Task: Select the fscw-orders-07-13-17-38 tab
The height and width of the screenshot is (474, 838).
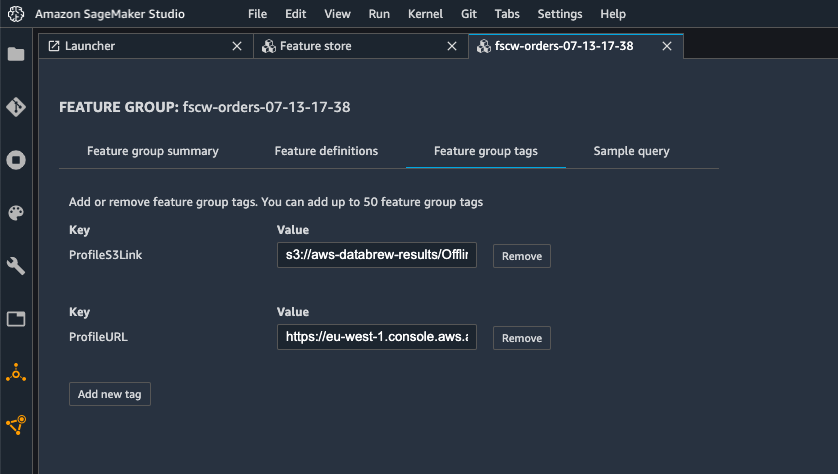Action: 576,46
